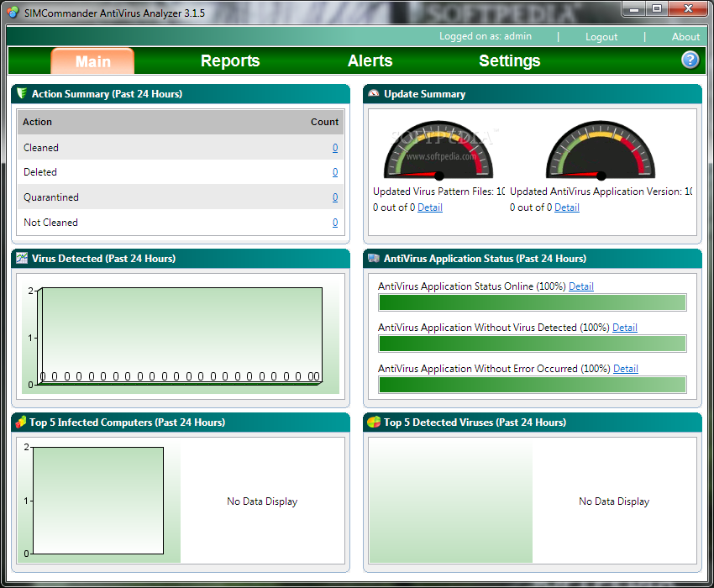Open Detail for Without Virus Detected
Image resolution: width=714 pixels, height=588 pixels.
pos(625,327)
